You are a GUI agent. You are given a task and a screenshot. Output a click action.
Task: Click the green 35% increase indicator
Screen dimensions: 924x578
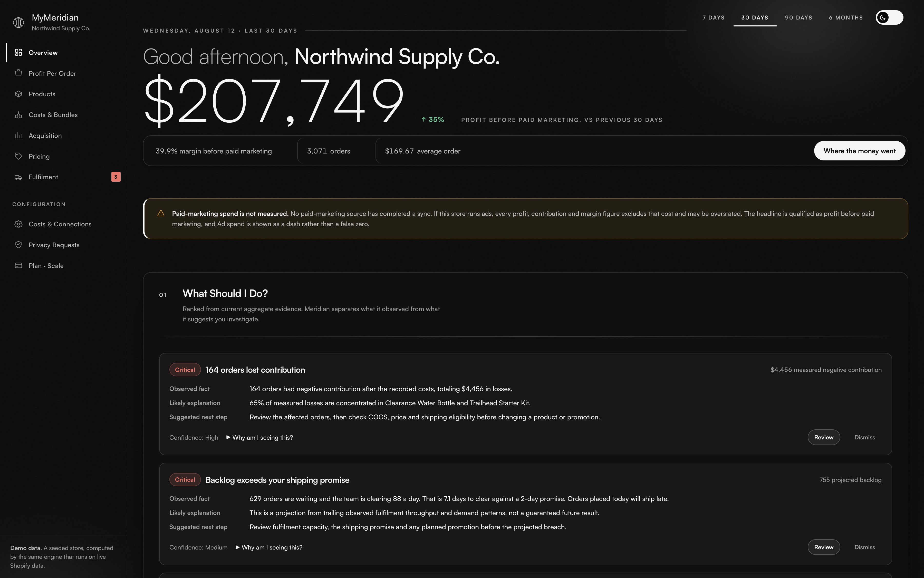432,120
